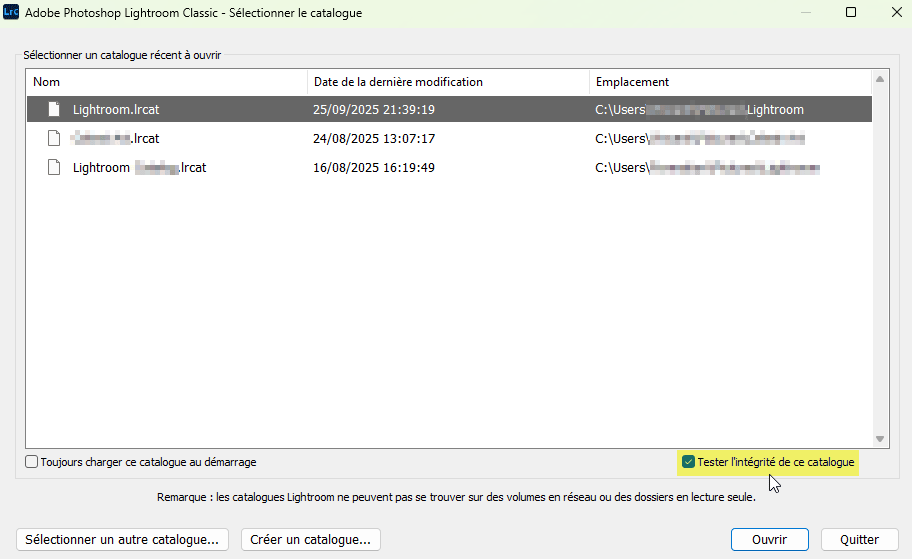912x559 pixels.
Task: Maximize the catalog selection window
Action: coord(851,13)
